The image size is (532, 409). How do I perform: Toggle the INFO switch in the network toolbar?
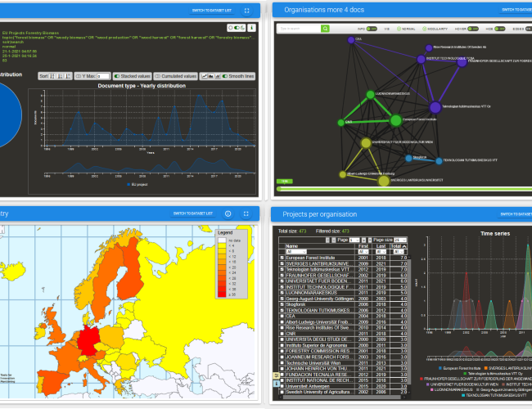372,29
